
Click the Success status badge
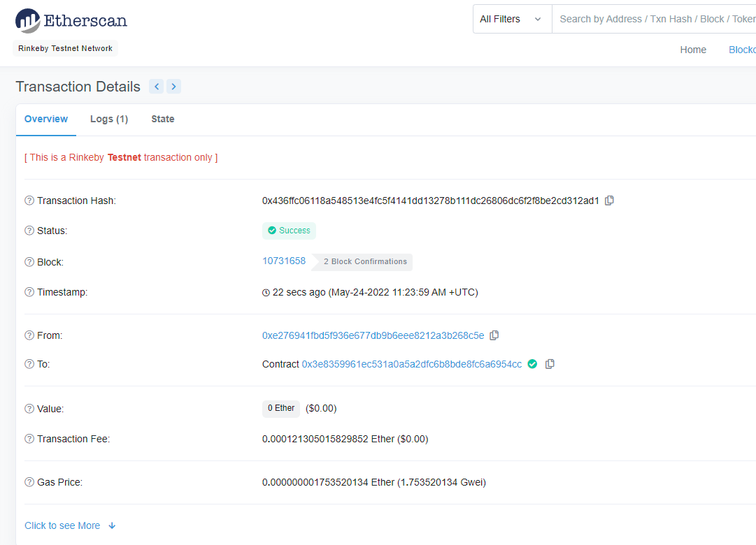point(289,231)
